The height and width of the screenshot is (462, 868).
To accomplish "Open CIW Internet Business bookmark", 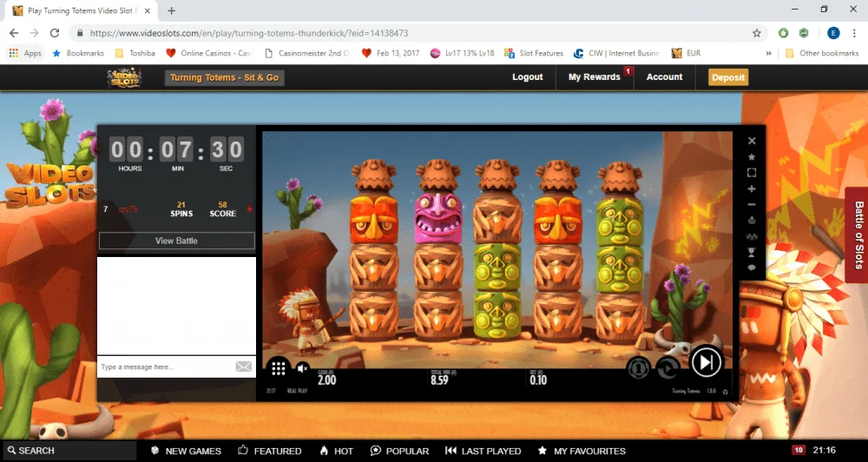I will pos(616,53).
